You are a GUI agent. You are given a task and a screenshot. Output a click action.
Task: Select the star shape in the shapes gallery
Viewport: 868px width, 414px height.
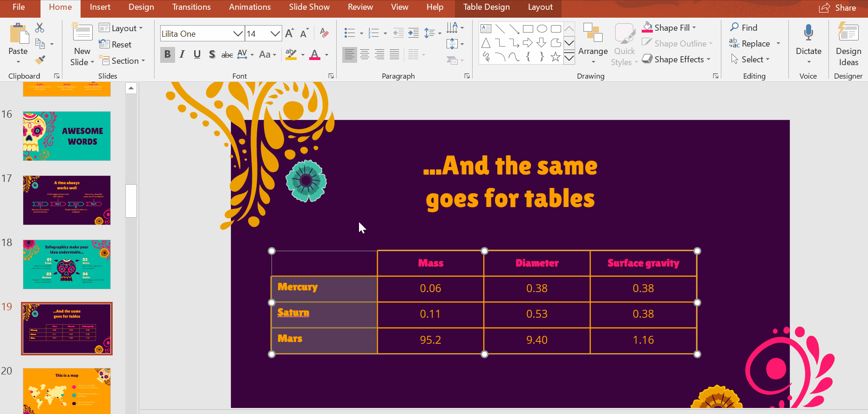555,57
